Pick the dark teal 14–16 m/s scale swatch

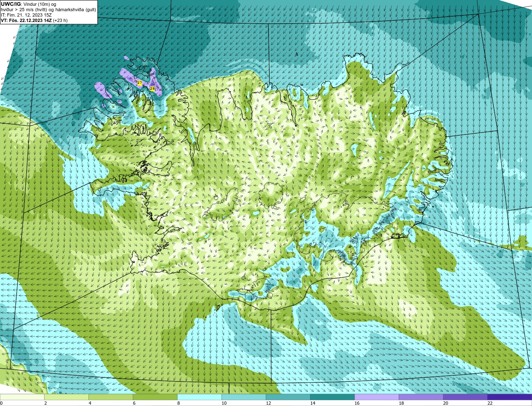click(332, 397)
